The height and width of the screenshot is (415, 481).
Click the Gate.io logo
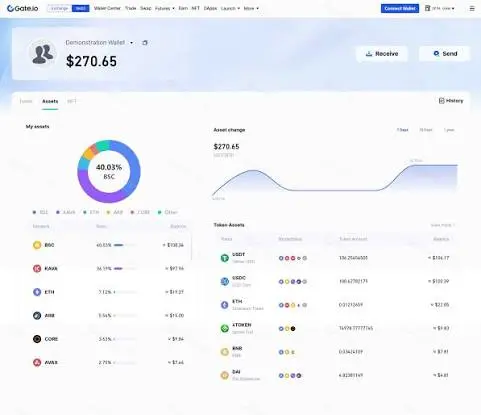point(22,8)
